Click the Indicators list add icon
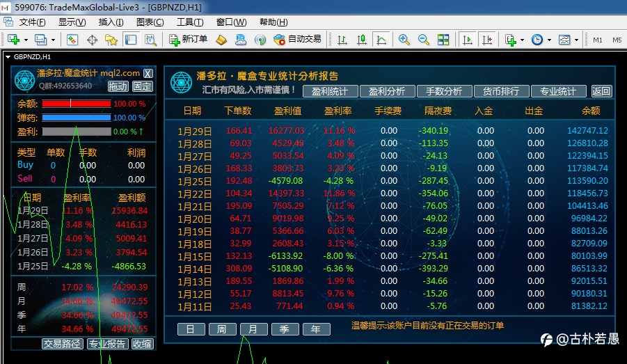This screenshot has height=364, width=627. 511,40
